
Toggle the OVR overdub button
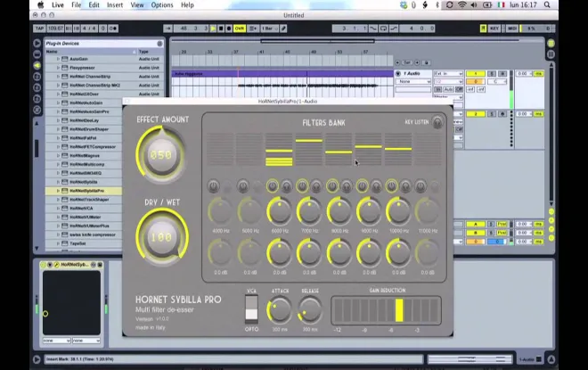[x=240, y=29]
